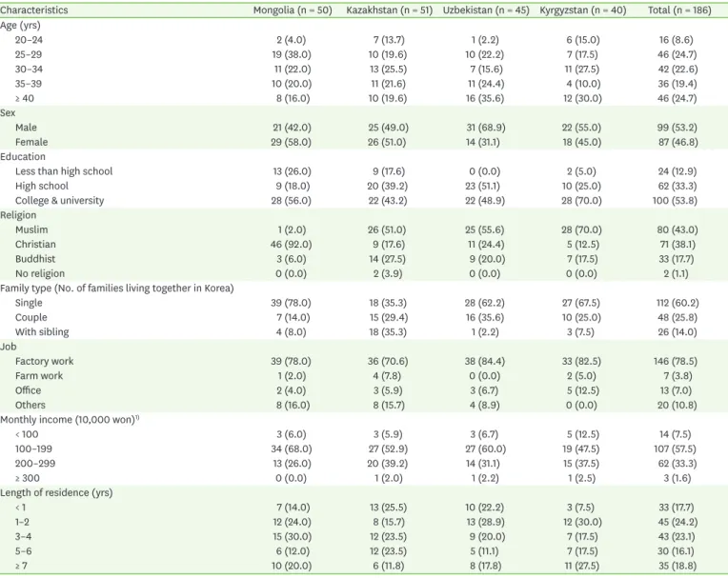This screenshot has height=578, width=728.
Task: Select the 'Kazakhstan (n = 51)' header
Action: [389, 10]
